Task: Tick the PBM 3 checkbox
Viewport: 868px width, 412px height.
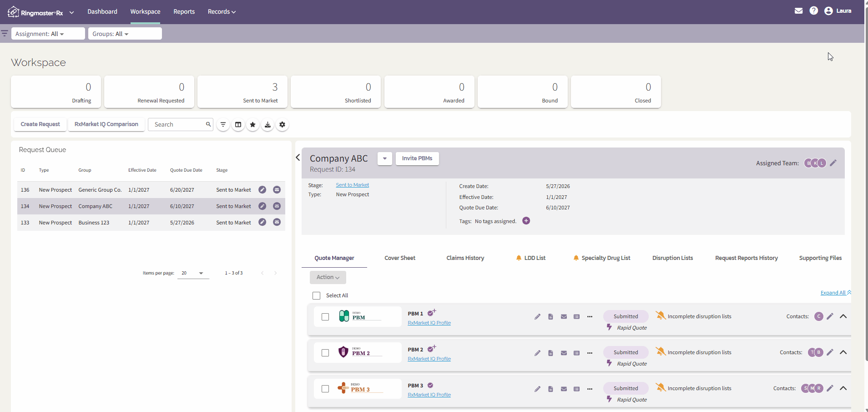Action: coord(325,389)
